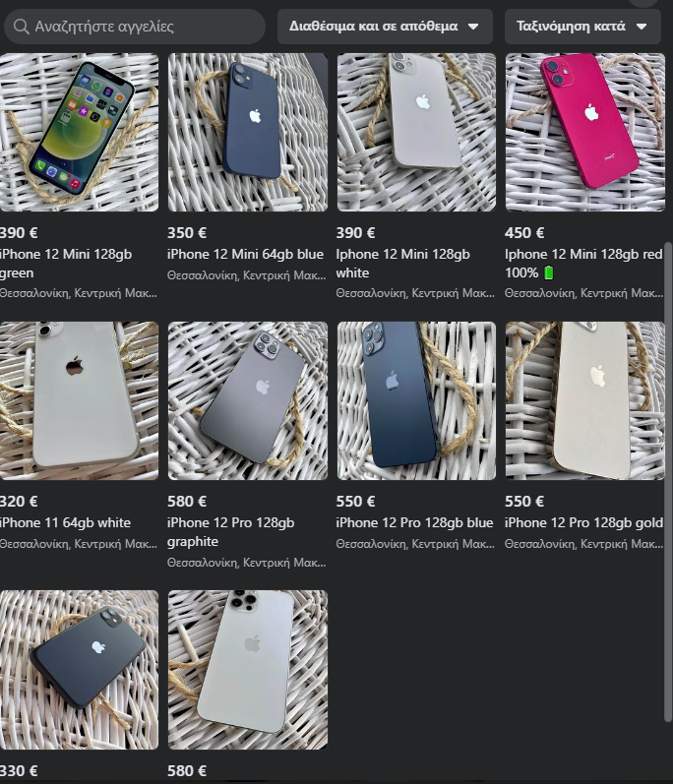Click the iPhone 11 64gb white title
This screenshot has width=673, height=784.
click(65, 522)
